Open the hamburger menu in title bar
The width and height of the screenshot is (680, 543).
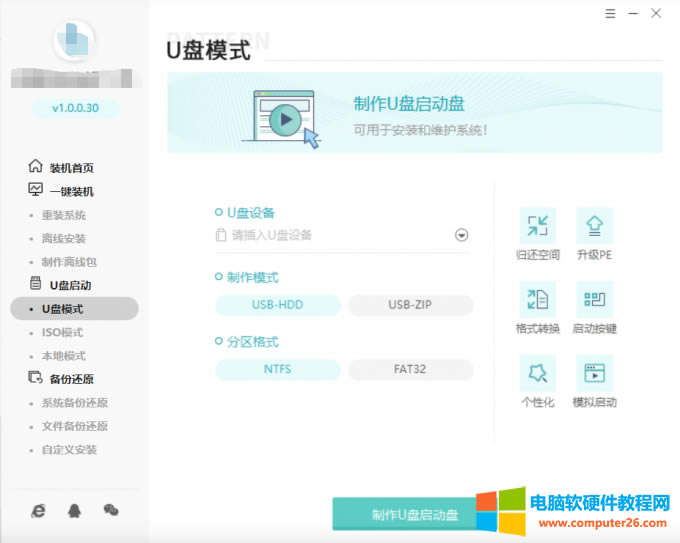[x=610, y=14]
